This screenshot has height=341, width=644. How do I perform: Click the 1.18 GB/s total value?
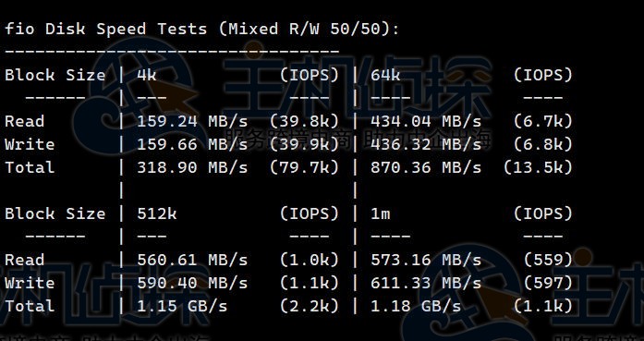click(x=416, y=306)
